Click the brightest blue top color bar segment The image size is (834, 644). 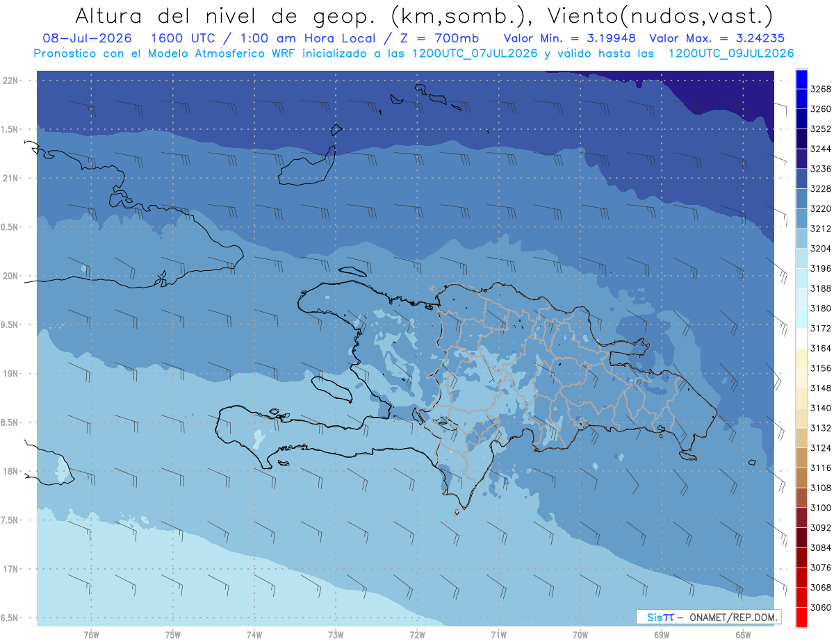coord(801,79)
